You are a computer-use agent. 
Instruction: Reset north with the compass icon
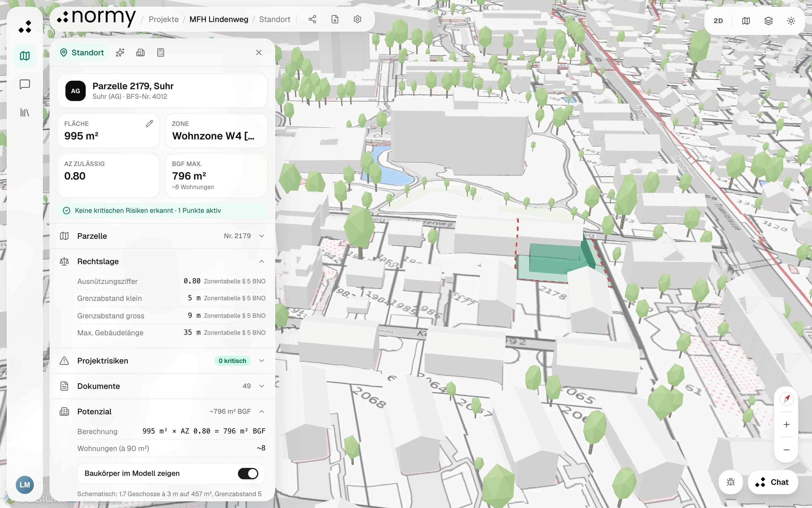(787, 399)
